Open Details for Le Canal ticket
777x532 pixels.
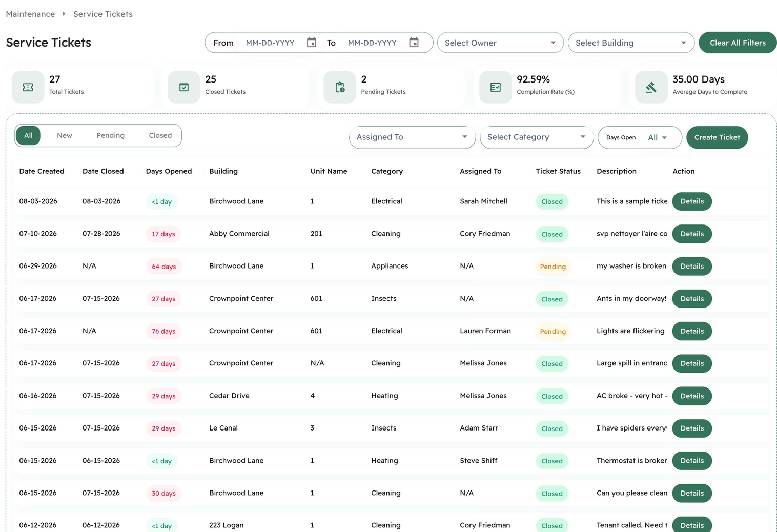pyautogui.click(x=692, y=428)
